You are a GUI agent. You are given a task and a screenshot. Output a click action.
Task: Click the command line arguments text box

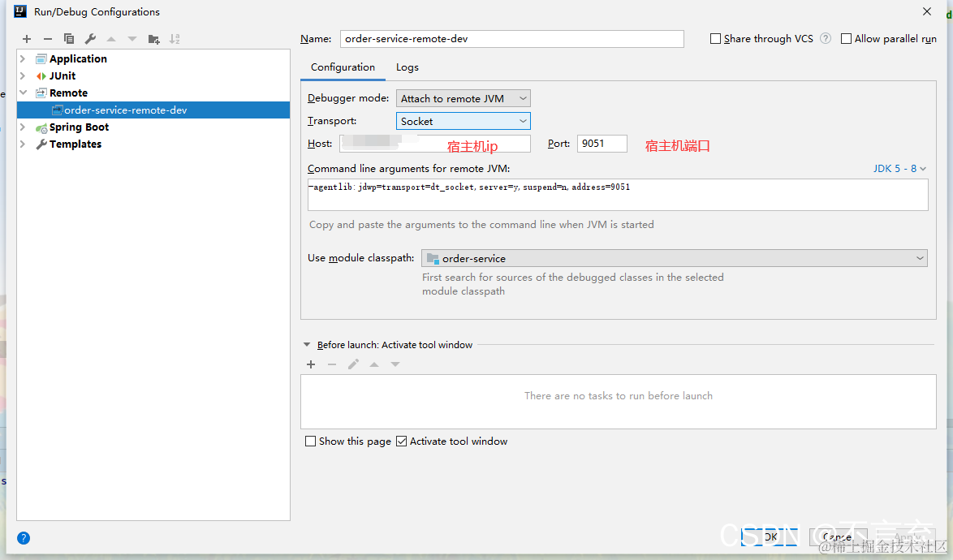618,195
